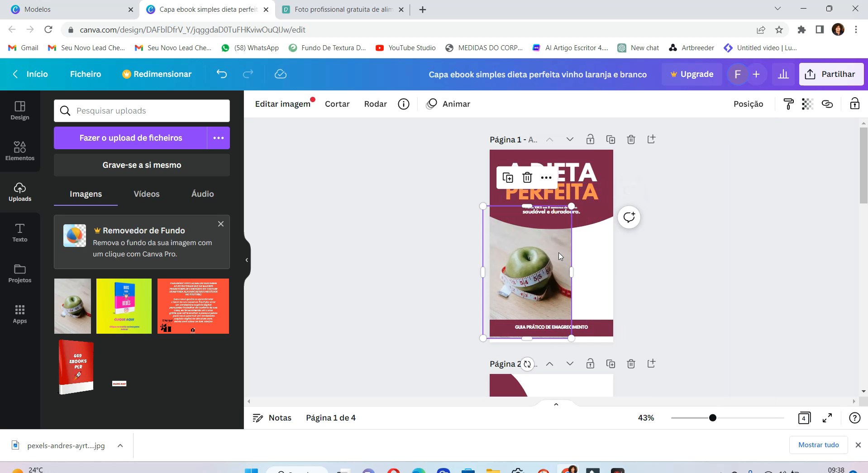Open the undo arrow in top bar
This screenshot has width=868, height=473.
[x=221, y=74]
